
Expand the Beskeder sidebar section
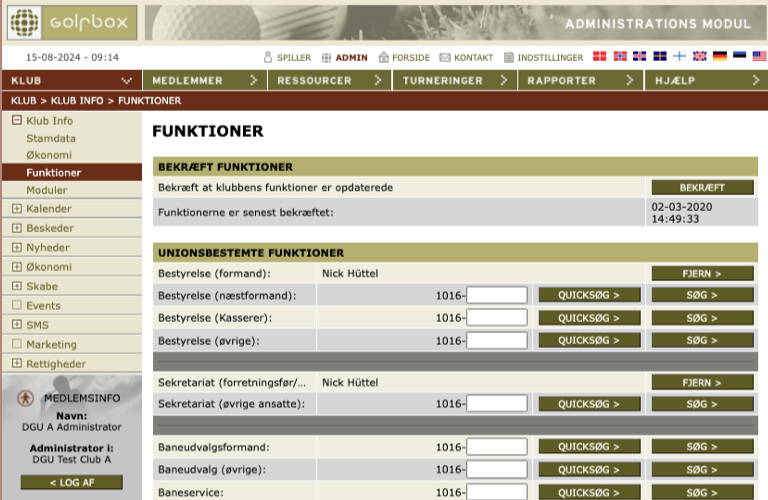[17, 228]
